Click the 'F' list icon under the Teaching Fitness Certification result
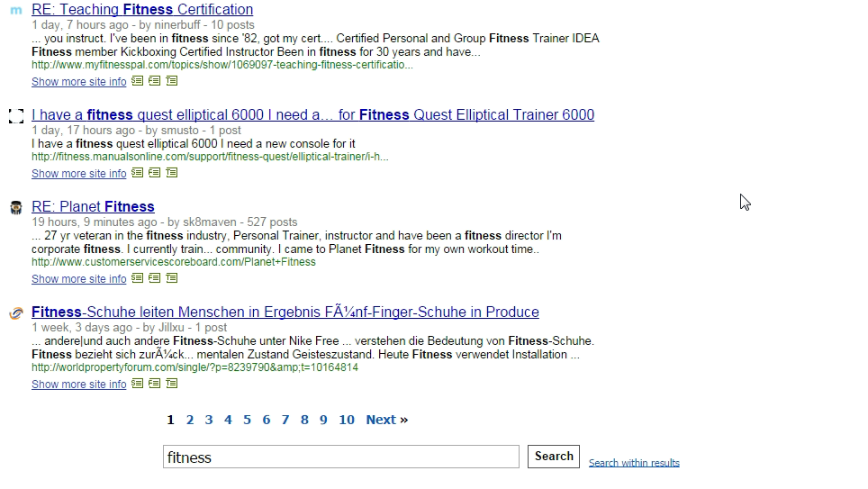This screenshot has width=868, height=489. [x=155, y=81]
